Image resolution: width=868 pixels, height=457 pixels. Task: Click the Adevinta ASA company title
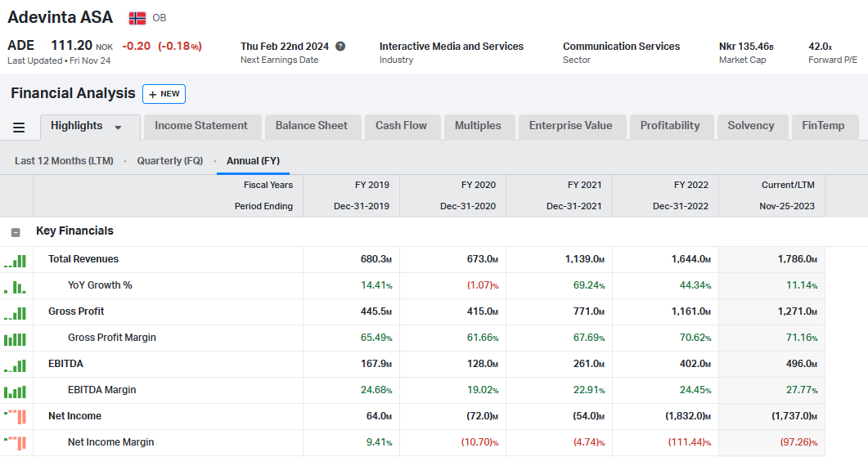61,17
